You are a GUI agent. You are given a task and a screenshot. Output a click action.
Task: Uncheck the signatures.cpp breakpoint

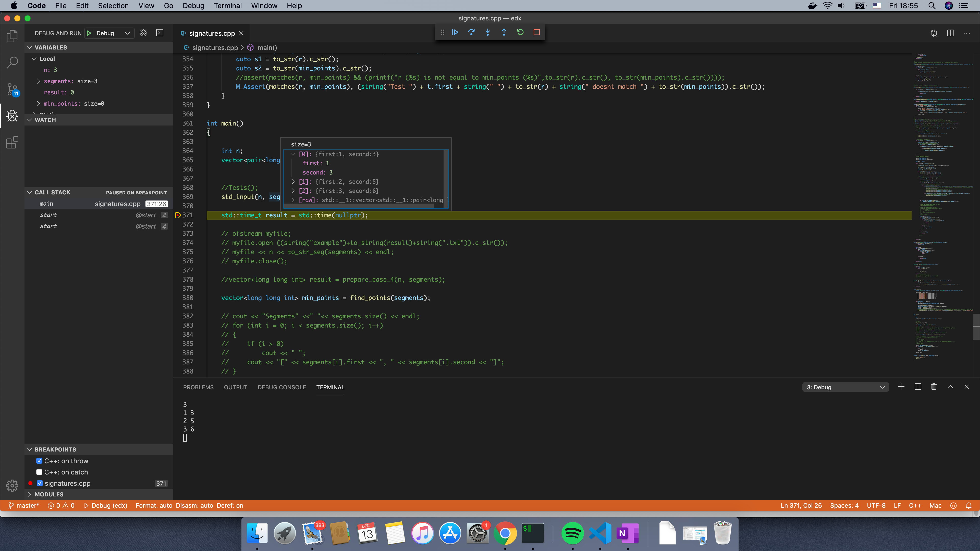click(40, 483)
